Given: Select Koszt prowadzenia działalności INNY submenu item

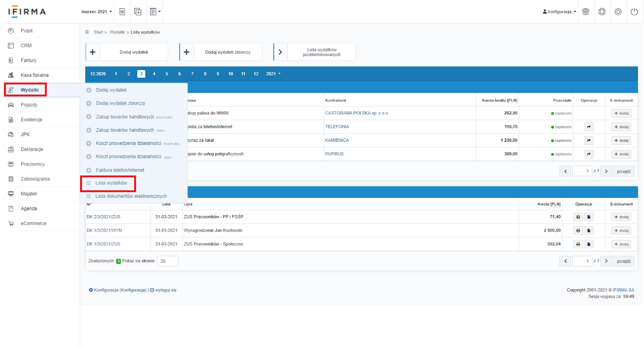Looking at the screenshot, I should [134, 157].
